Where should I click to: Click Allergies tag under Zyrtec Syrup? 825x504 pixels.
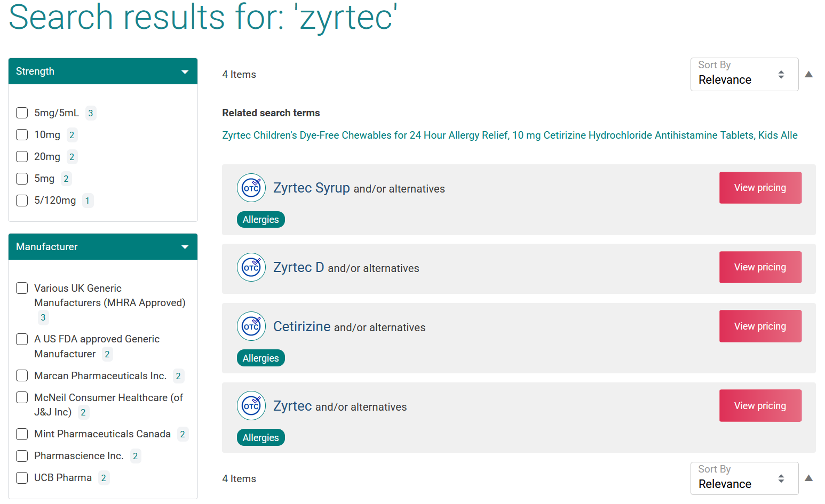[x=261, y=220]
